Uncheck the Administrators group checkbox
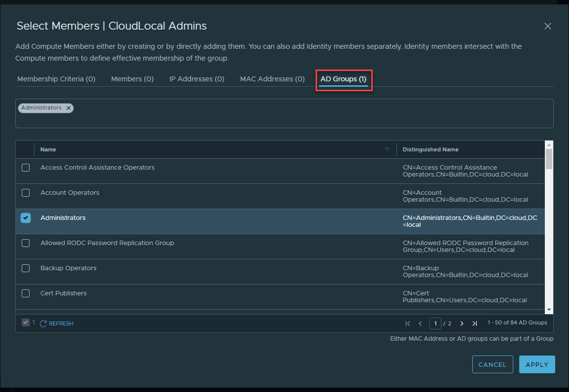 26,218
